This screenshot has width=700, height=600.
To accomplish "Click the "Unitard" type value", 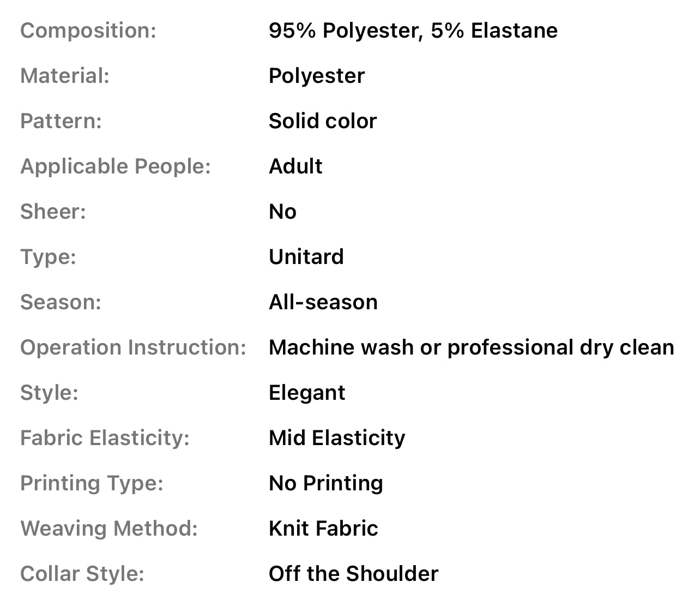I will tap(306, 257).
